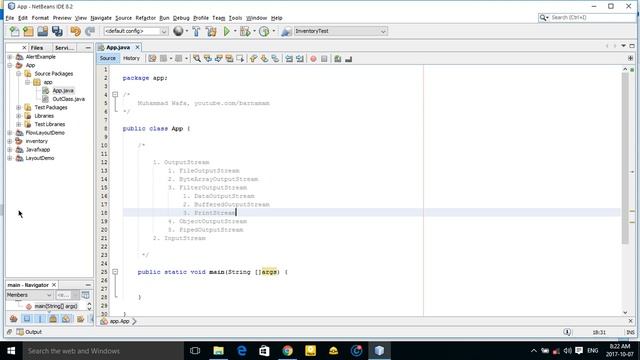Switch to the Files tab
This screenshot has height=360, width=640.
tap(37, 48)
